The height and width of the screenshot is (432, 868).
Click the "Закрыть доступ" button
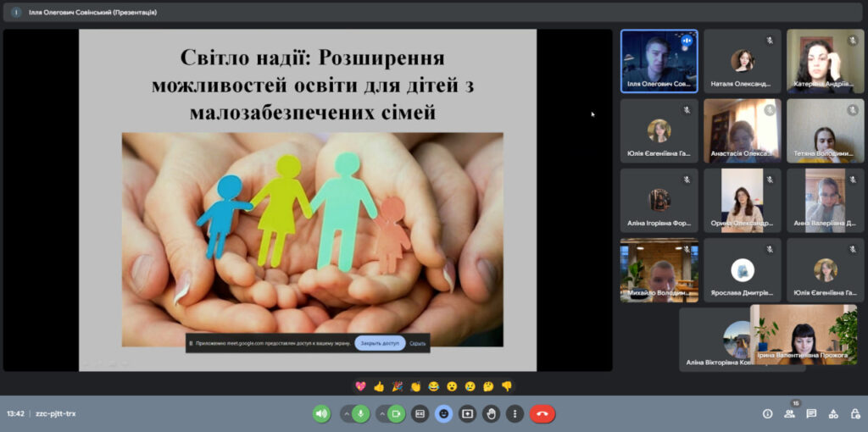(380, 343)
